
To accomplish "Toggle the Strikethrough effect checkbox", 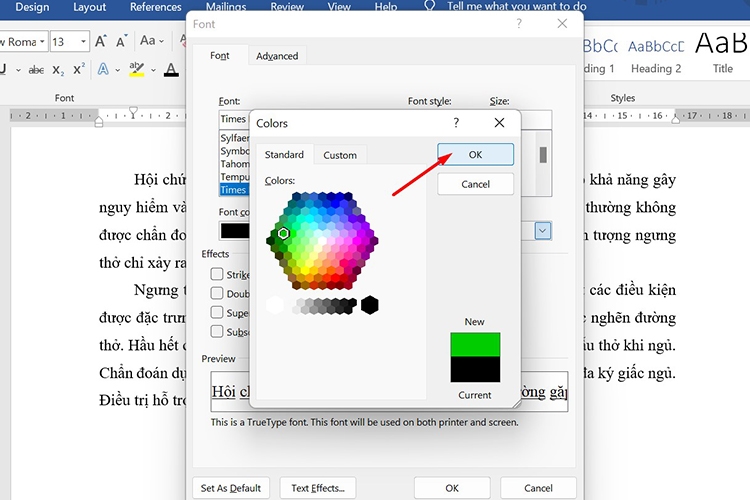I will pos(217,274).
